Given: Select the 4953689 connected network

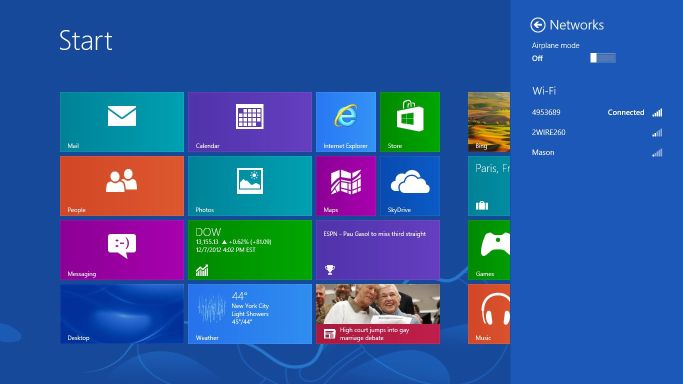Looking at the screenshot, I should click(x=597, y=112).
